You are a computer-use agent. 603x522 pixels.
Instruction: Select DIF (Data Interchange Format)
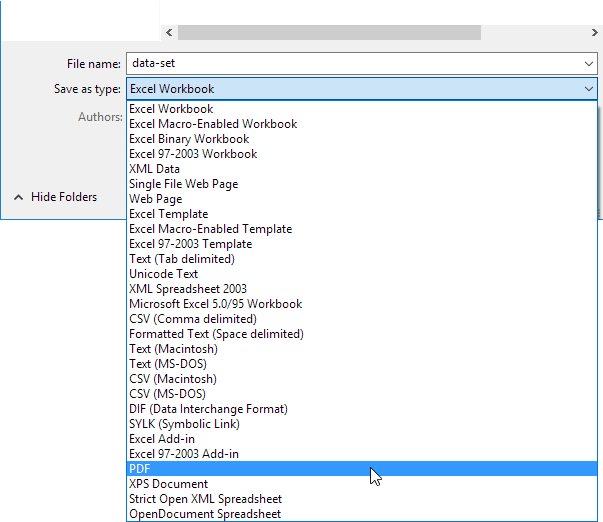(x=361, y=409)
